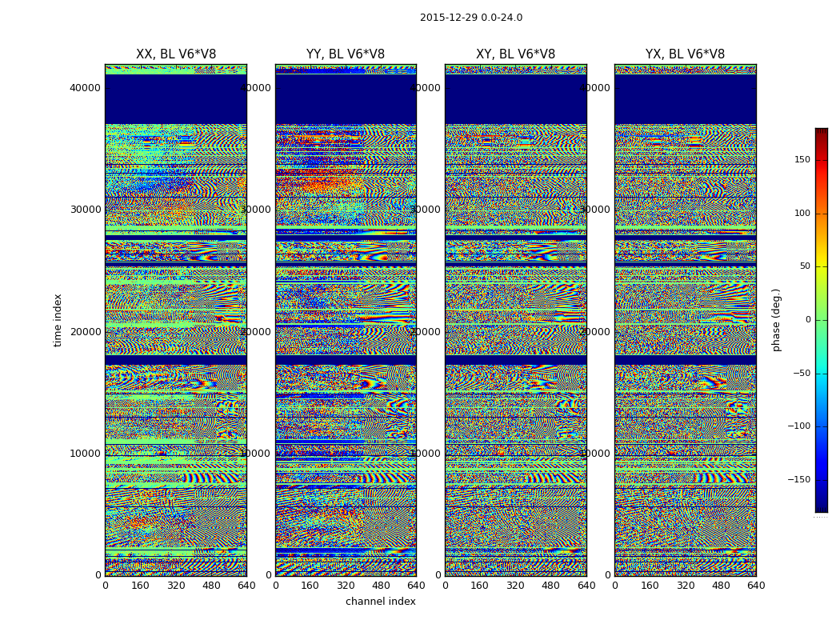Click the colorbar tick label '−50'
The image size is (840, 640).
802,373
